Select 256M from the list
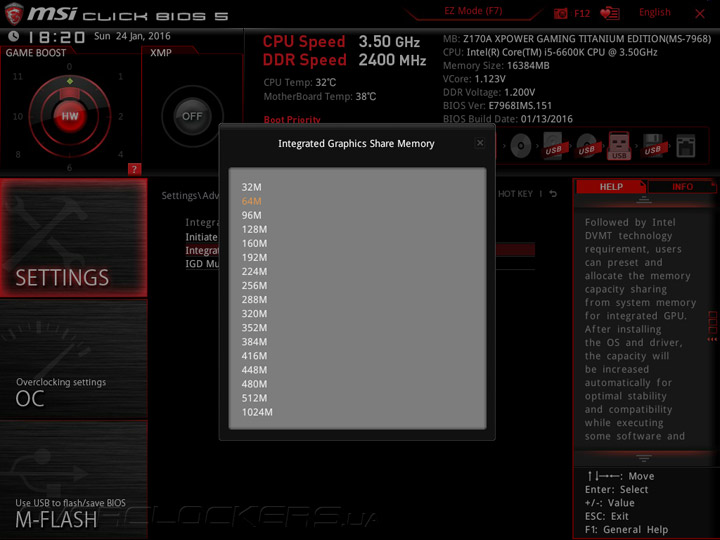Screen dimensions: 720x540 coord(254,286)
